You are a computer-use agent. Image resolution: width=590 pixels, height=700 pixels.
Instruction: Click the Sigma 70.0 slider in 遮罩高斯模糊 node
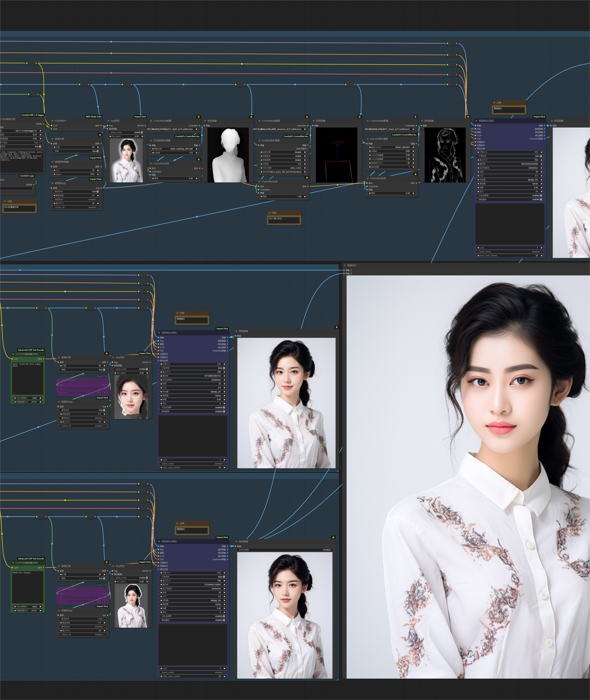[76, 174]
